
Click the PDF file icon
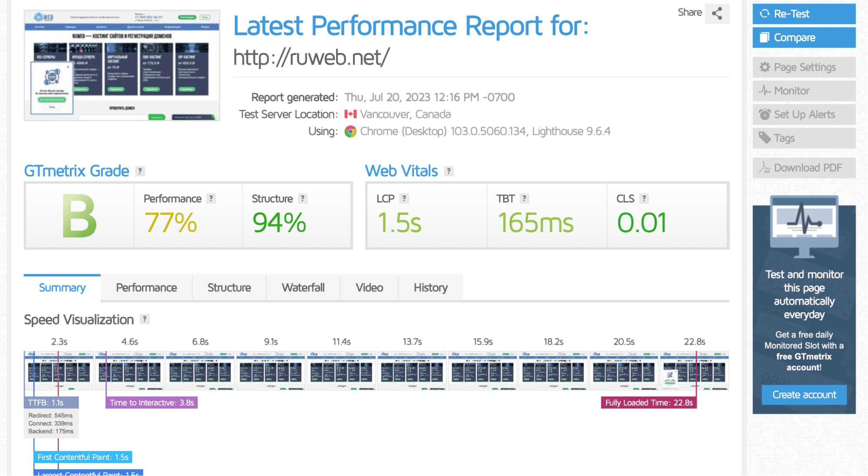pyautogui.click(x=765, y=167)
